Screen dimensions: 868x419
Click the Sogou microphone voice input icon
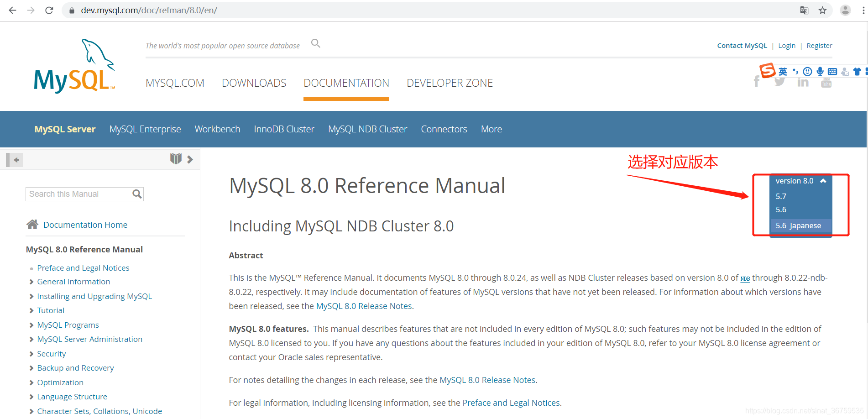coord(820,72)
